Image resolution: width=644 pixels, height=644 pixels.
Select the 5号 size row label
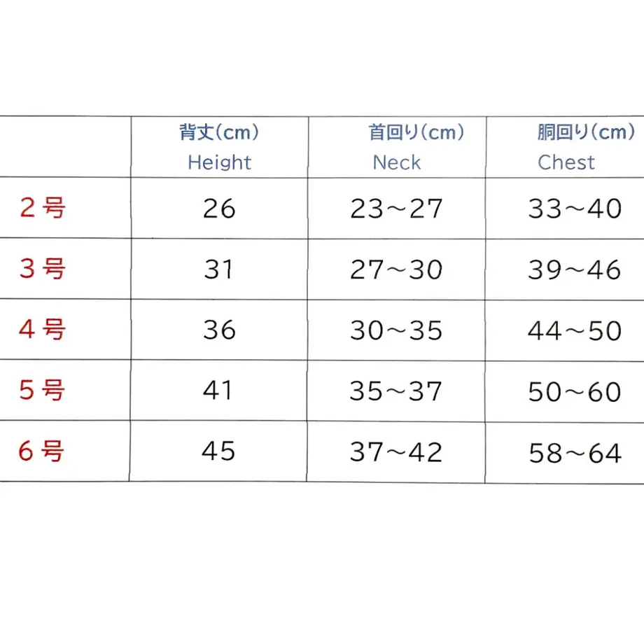click(x=42, y=390)
